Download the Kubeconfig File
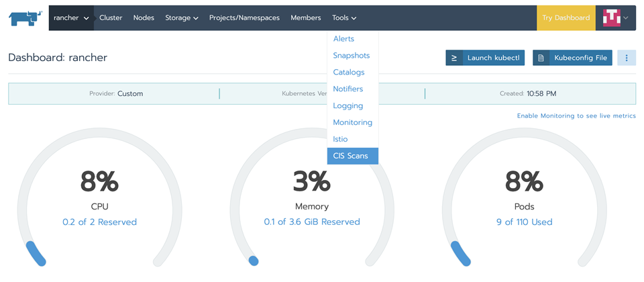 pos(572,58)
